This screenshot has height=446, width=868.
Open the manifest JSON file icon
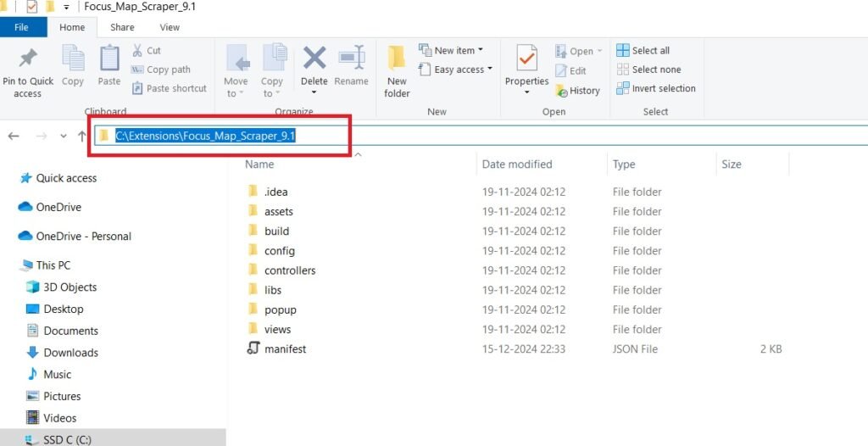(x=253, y=348)
